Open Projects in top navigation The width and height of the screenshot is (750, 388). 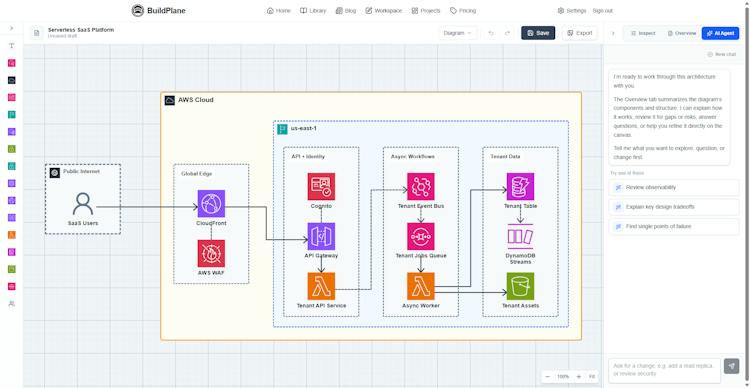(x=426, y=11)
